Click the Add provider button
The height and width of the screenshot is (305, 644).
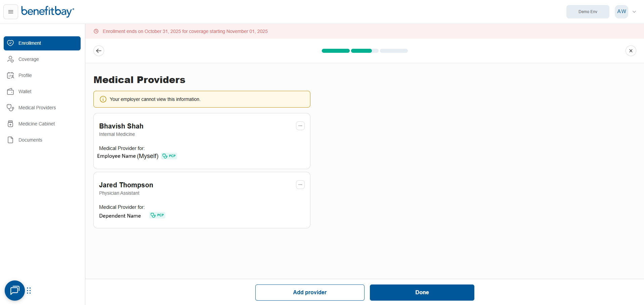(x=309, y=292)
